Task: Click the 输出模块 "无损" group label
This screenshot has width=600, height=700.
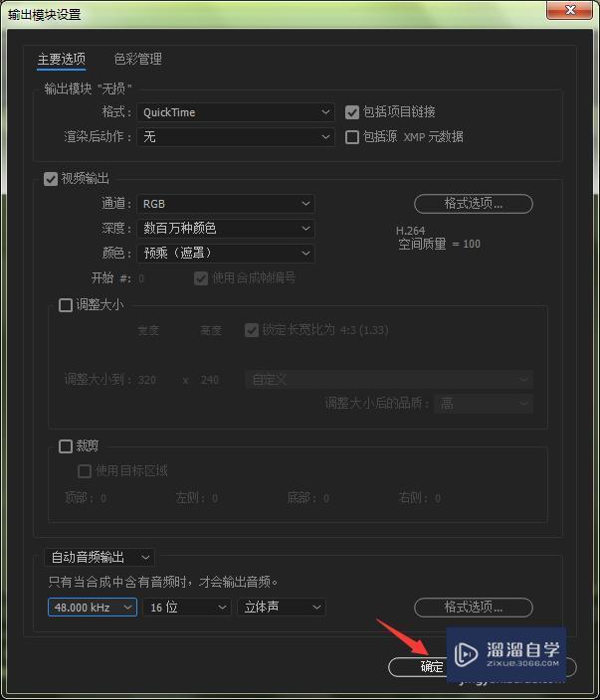Action: pos(88,88)
